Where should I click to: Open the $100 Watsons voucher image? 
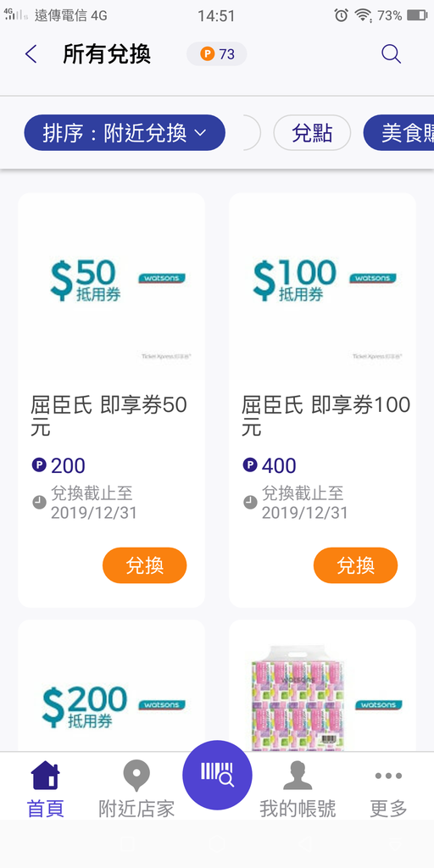322,288
